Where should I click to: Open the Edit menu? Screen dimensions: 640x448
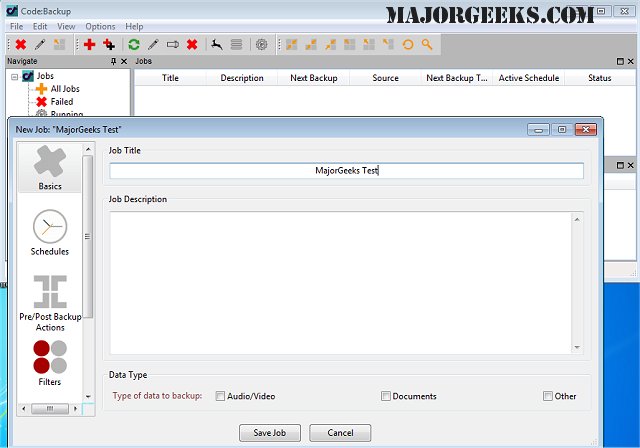(40, 27)
